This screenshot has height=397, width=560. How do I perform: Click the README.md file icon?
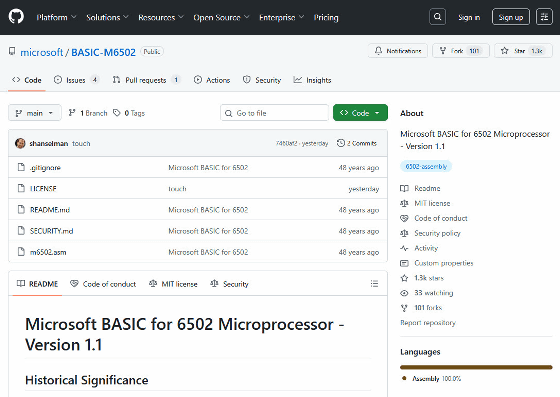click(21, 209)
